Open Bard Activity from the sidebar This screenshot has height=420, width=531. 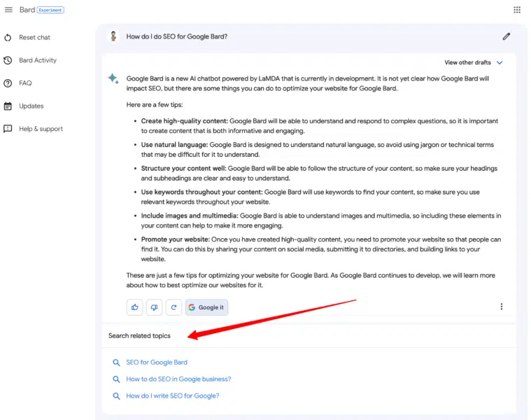(x=38, y=60)
